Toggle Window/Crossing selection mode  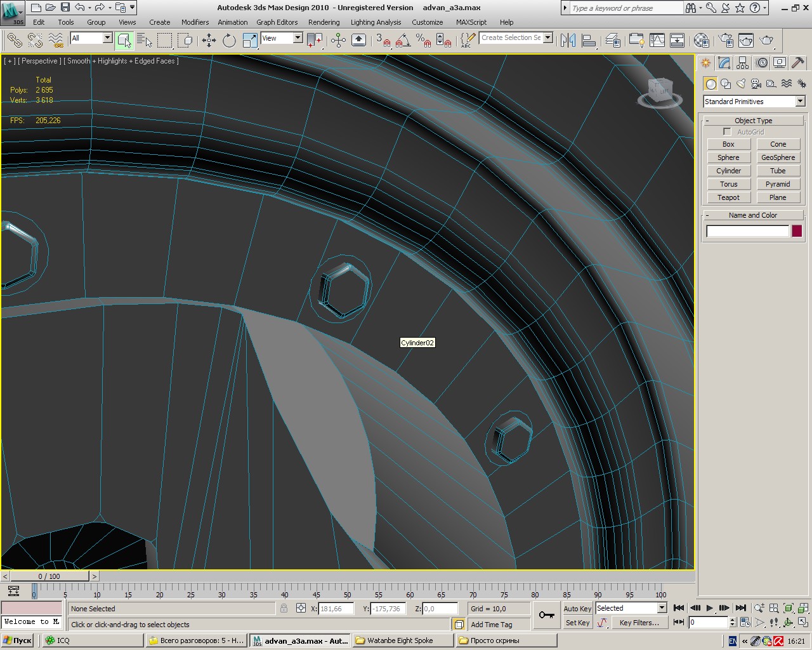[185, 41]
